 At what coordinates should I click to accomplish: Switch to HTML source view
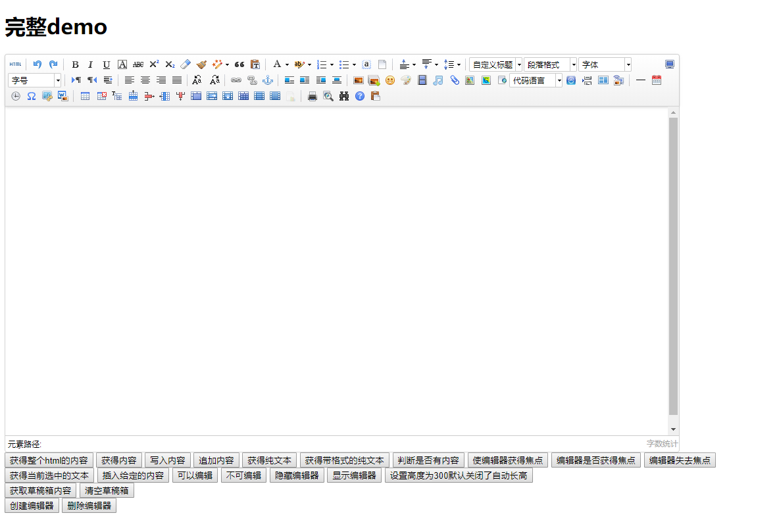point(15,64)
